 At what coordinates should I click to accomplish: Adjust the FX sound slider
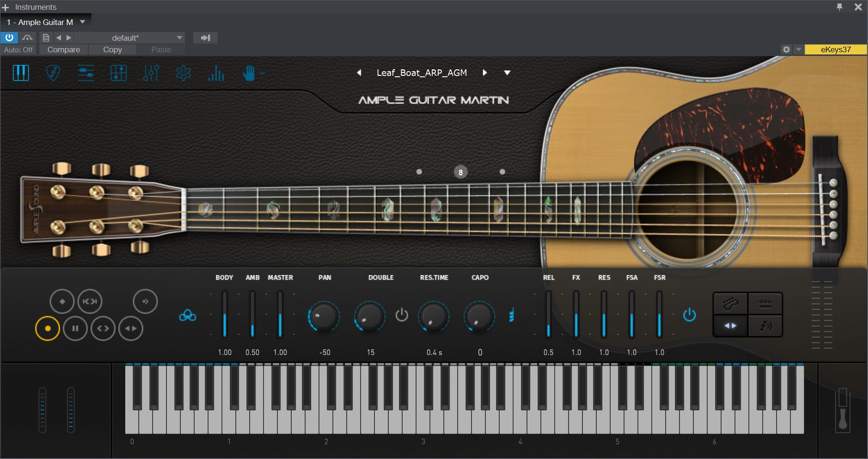point(576,314)
